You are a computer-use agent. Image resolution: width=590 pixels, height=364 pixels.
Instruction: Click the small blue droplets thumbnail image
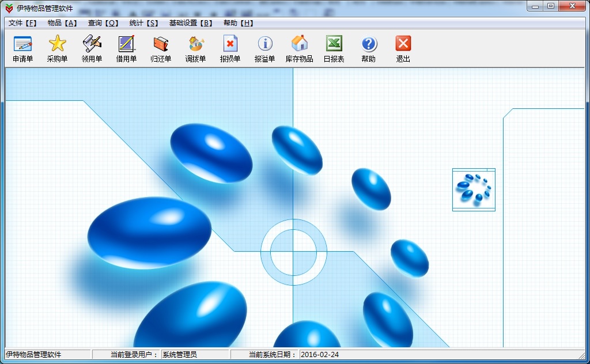(x=474, y=190)
